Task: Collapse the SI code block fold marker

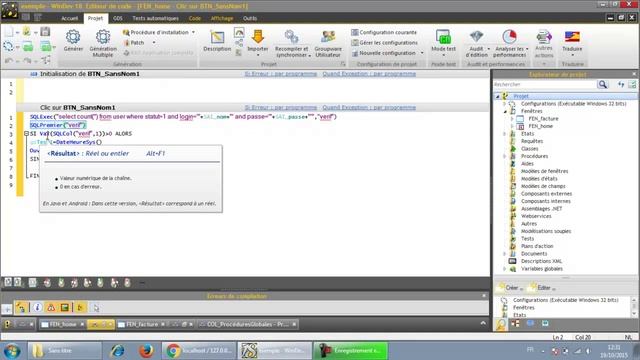Action: [27, 133]
